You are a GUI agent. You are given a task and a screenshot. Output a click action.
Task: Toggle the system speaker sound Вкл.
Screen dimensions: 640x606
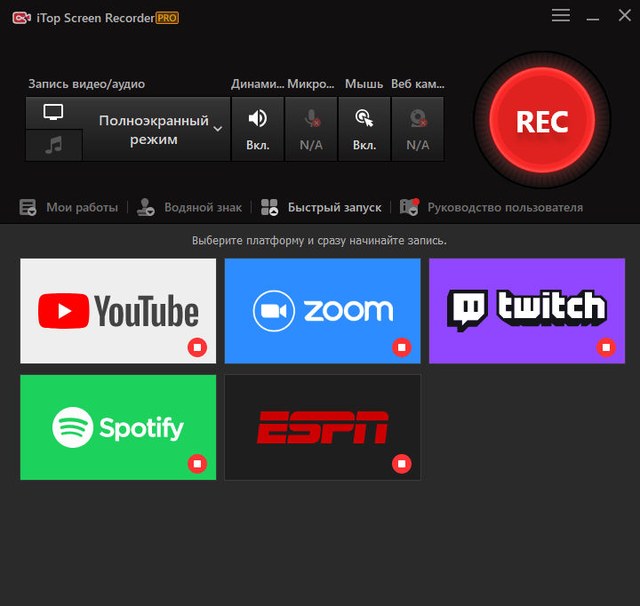click(x=258, y=129)
